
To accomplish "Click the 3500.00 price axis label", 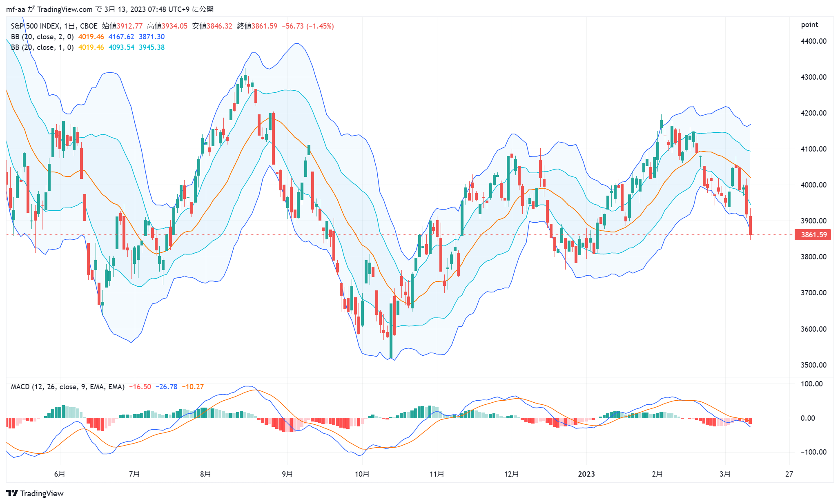I will (814, 365).
